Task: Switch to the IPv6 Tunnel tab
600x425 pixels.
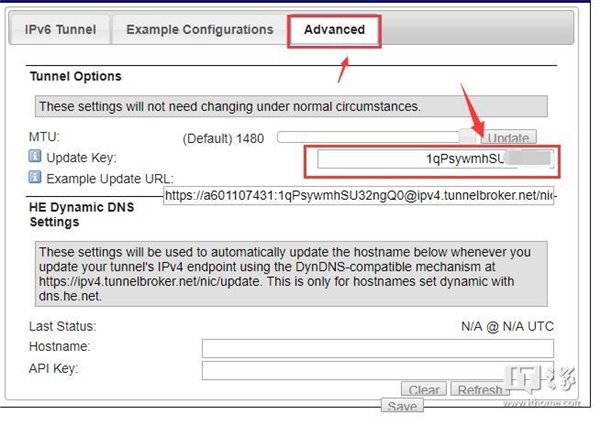Action: 60,30
